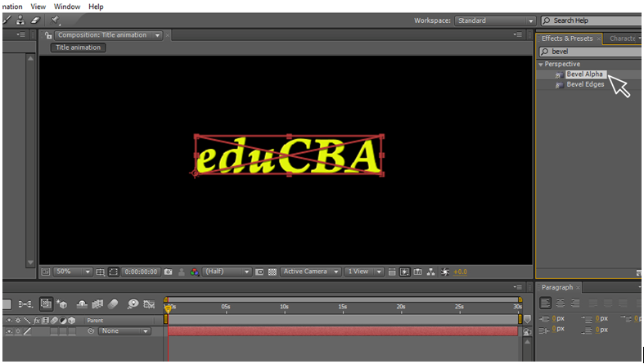The height and width of the screenshot is (364, 644).
Task: Open the composition mini-flowchart icon
Action: coord(25,304)
